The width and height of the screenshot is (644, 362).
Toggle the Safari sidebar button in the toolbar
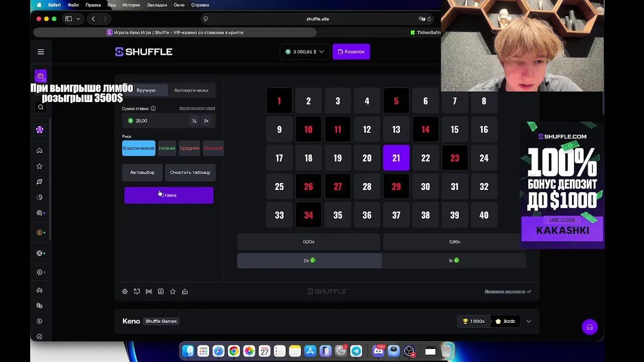point(68,19)
